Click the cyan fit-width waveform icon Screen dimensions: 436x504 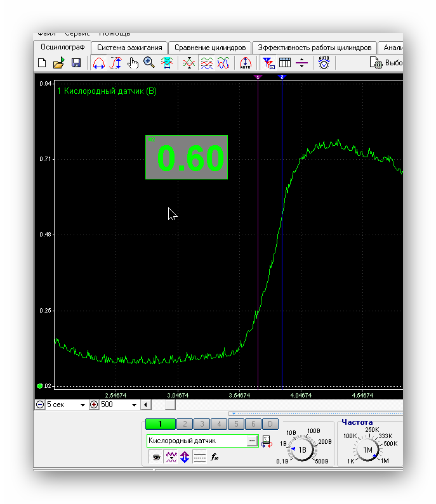[x=167, y=63]
